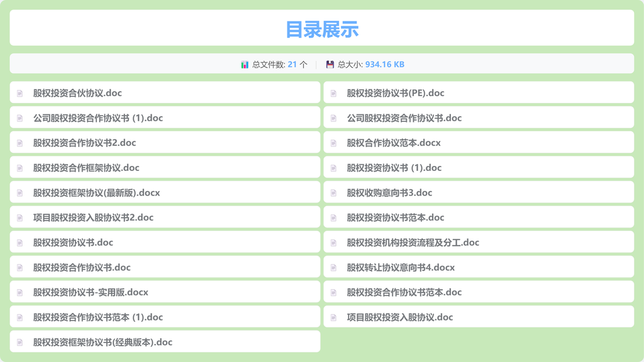
Task: Select the file name 公司股权投资合作协议书 (1).doc
Action: 98,118
